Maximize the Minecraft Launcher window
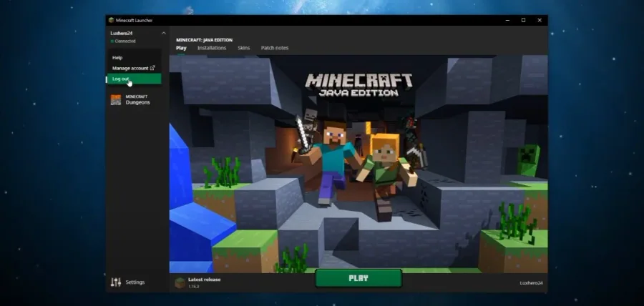This screenshot has width=644, height=306. click(x=523, y=20)
